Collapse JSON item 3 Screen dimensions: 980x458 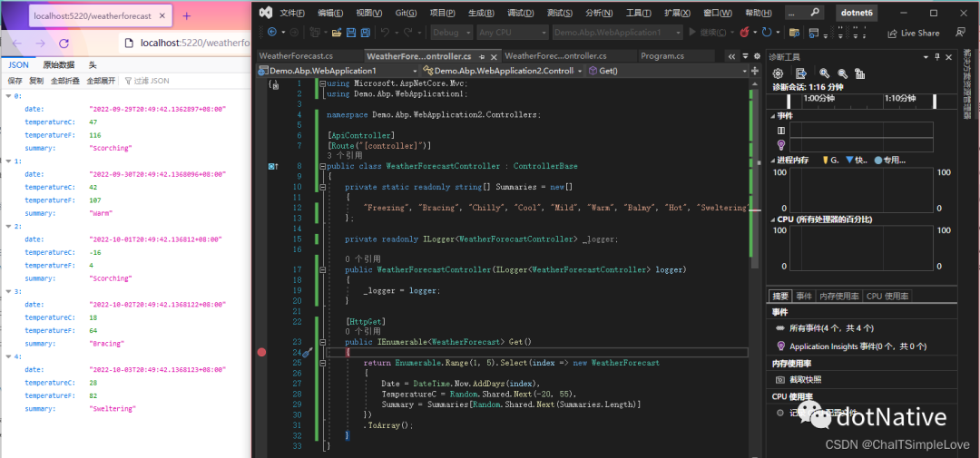(x=8, y=291)
